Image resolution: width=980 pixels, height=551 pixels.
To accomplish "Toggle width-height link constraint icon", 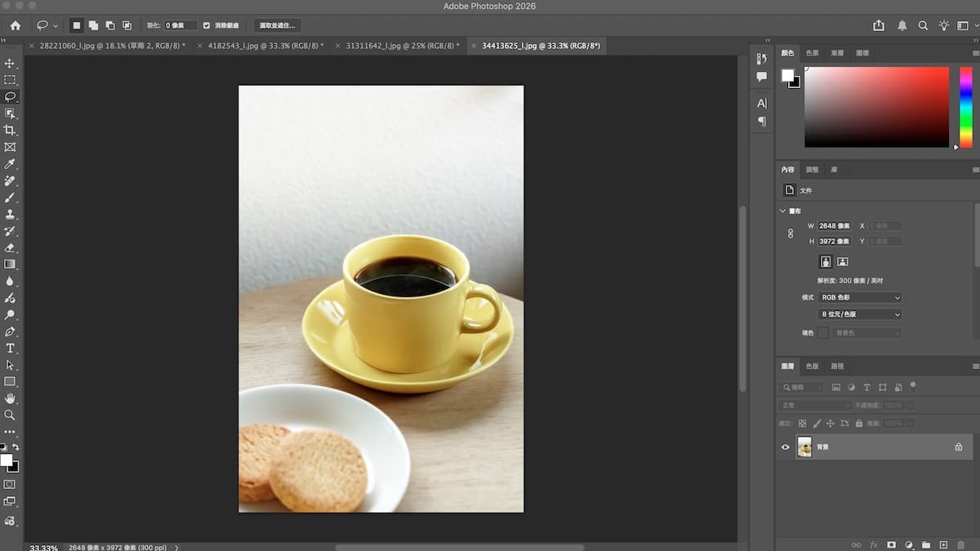I will pos(790,233).
